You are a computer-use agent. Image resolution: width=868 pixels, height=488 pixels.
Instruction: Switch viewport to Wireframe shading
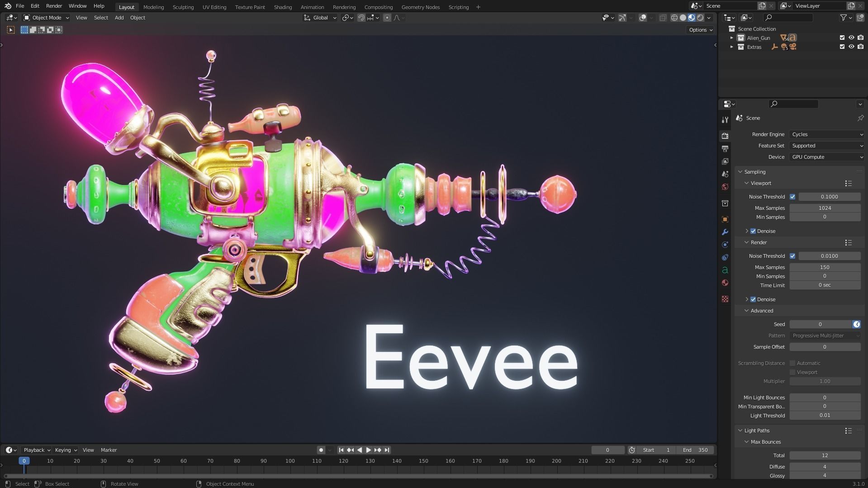(x=674, y=18)
